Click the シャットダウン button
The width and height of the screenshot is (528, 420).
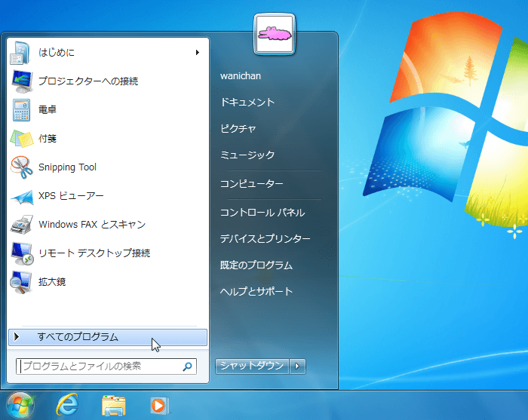pyautogui.click(x=252, y=366)
